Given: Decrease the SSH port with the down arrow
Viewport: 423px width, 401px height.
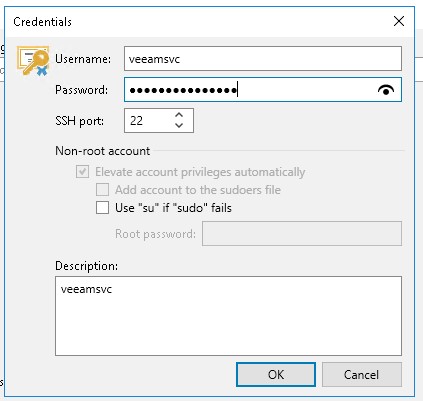Looking at the screenshot, I should 179,125.
